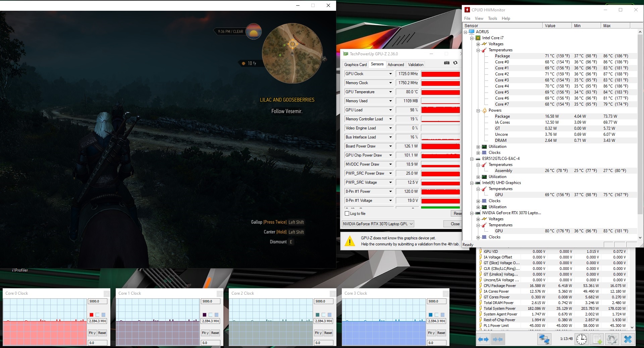The height and width of the screenshot is (348, 644).
Task: Click the blue X icon in HWiNFO toolbar
Action: click(628, 339)
